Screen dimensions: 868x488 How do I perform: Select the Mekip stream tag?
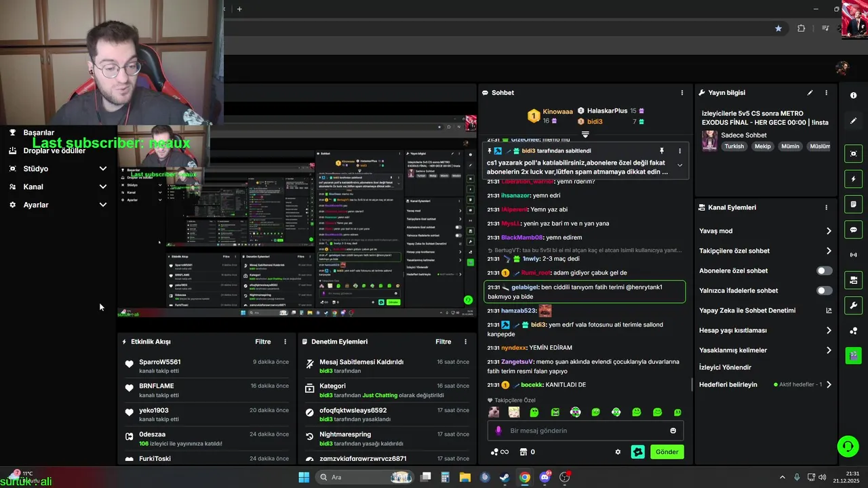coord(763,146)
